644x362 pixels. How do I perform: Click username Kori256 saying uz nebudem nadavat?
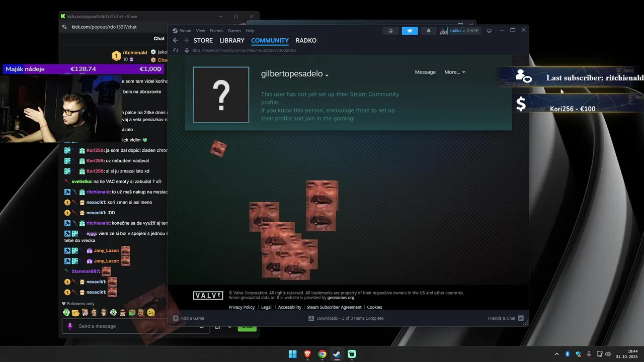95,160
